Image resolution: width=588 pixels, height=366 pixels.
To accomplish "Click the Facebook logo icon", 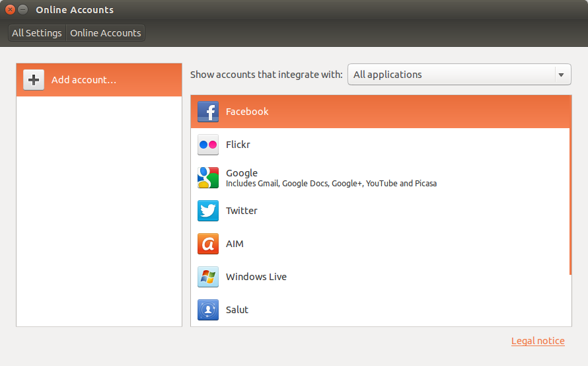I will coord(207,112).
